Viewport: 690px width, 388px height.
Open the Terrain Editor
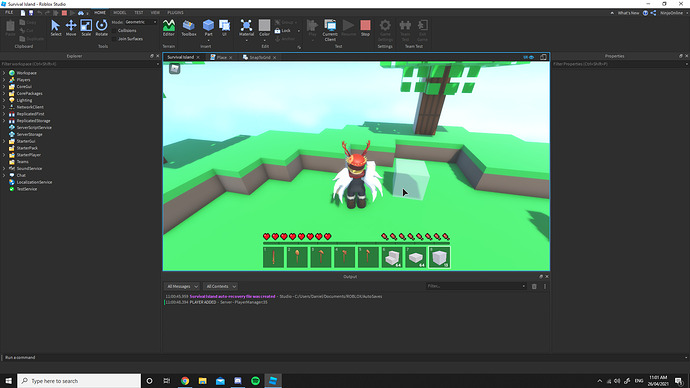169,27
